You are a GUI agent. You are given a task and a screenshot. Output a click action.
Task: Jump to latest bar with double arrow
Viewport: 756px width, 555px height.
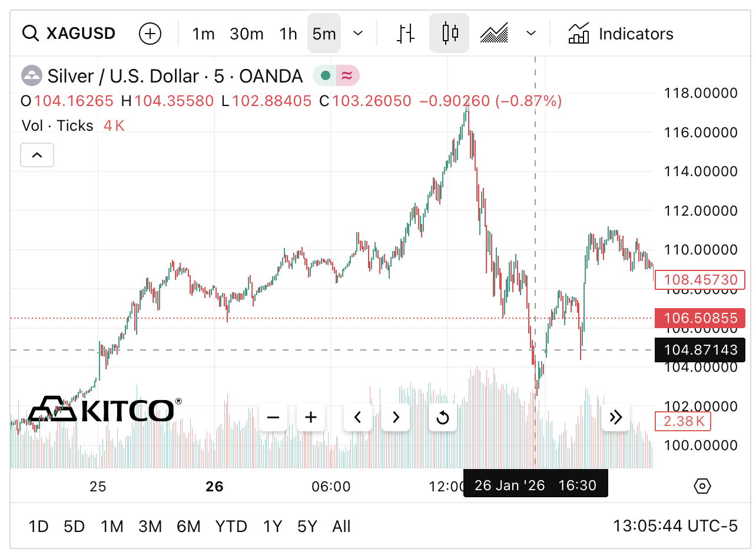click(x=616, y=418)
